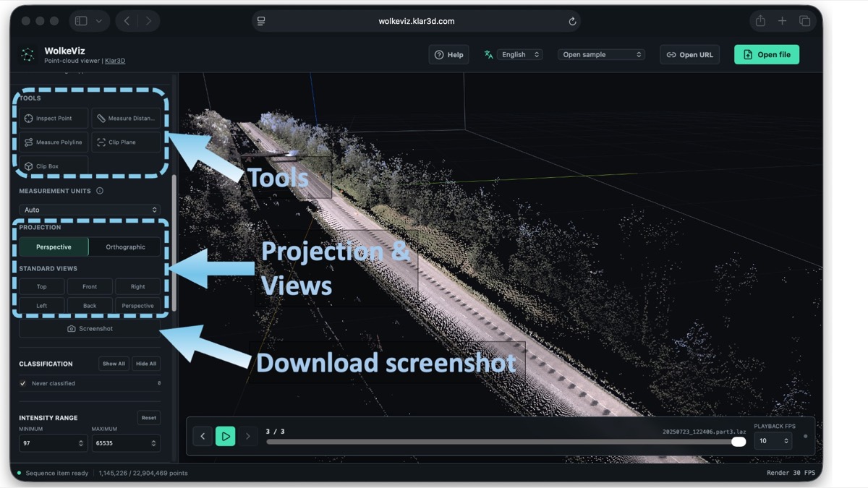Set the Perspective standard view

click(137, 306)
